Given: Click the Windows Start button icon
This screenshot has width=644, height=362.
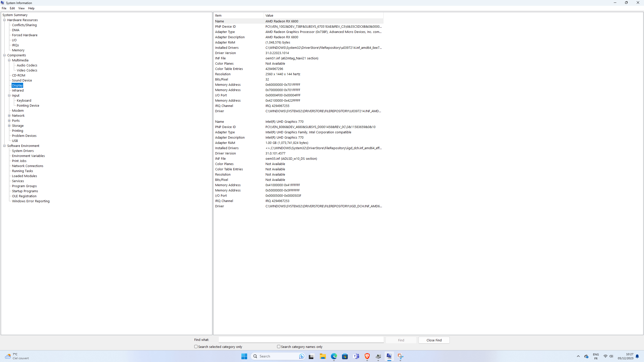Looking at the screenshot, I should point(245,356).
